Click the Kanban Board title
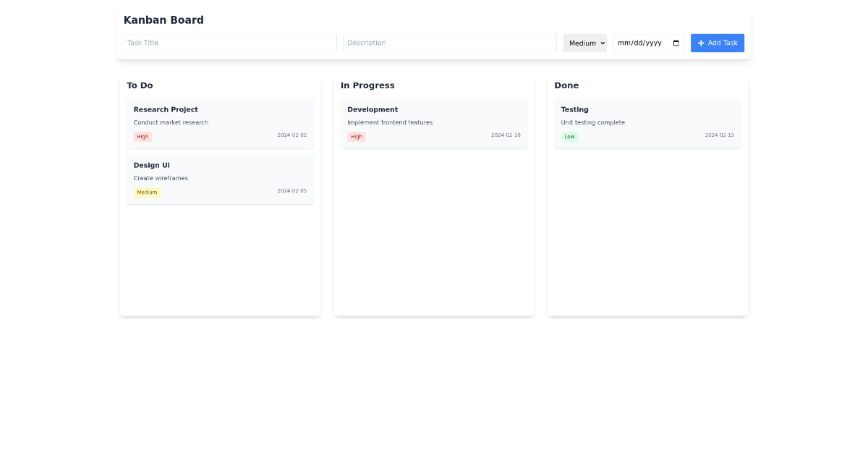 coord(163,20)
